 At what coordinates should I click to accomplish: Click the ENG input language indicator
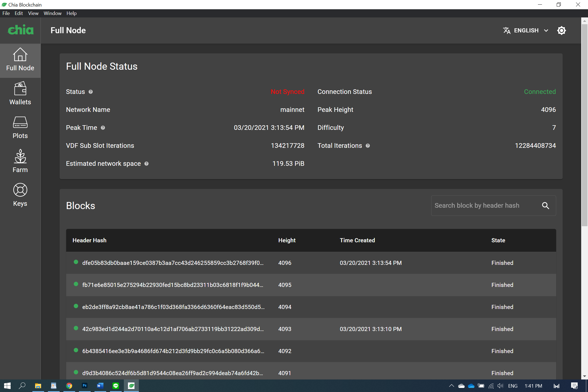point(513,386)
